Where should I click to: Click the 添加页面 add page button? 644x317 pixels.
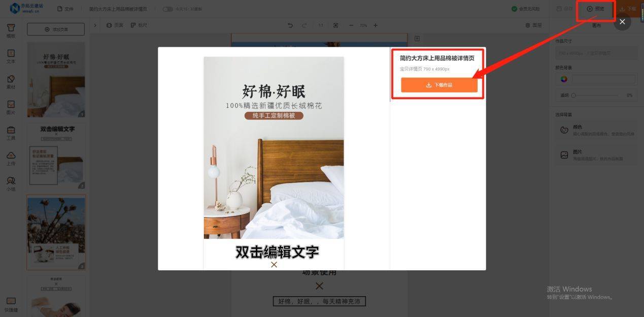[x=56, y=29]
